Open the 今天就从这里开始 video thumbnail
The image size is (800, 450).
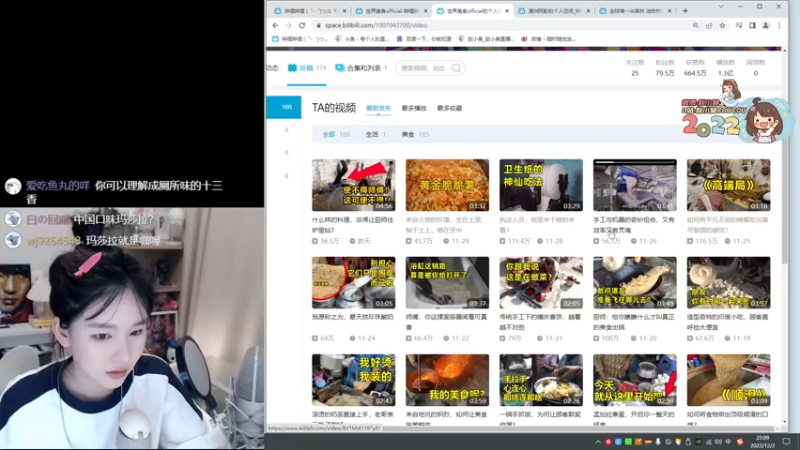coord(635,380)
